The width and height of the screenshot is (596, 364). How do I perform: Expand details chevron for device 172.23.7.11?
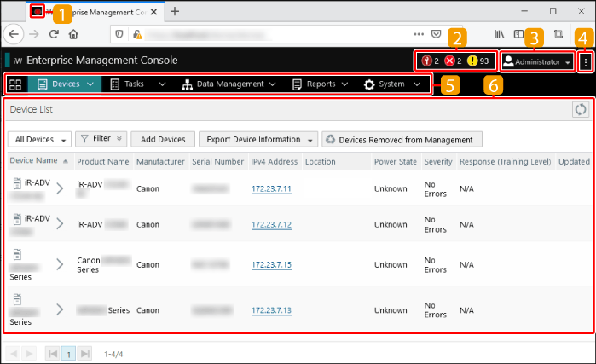point(60,188)
